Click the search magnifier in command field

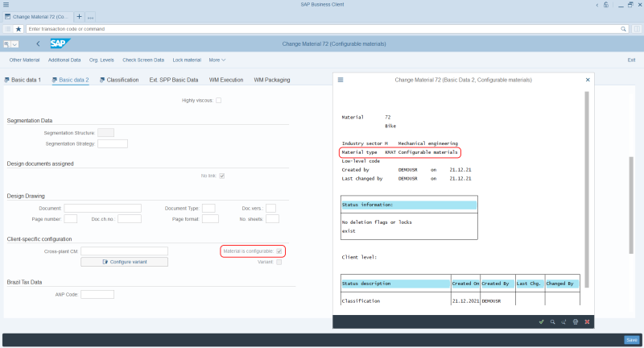click(x=623, y=29)
